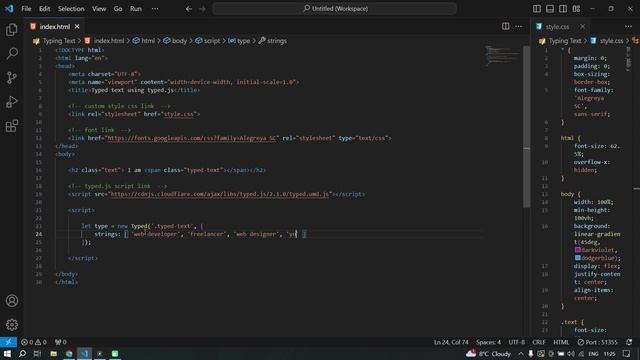Open the Extensions view
Viewport: 640px width, 360px height.
tap(12, 126)
